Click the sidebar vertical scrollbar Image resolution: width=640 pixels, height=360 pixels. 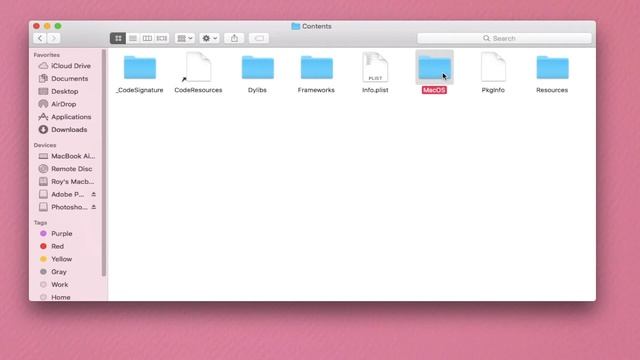click(104, 162)
